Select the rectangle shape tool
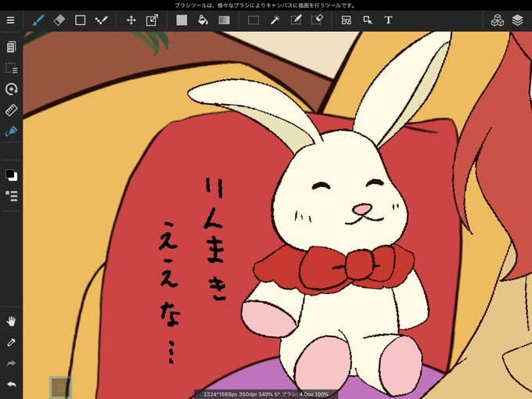This screenshot has height=399, width=532. tap(80, 20)
